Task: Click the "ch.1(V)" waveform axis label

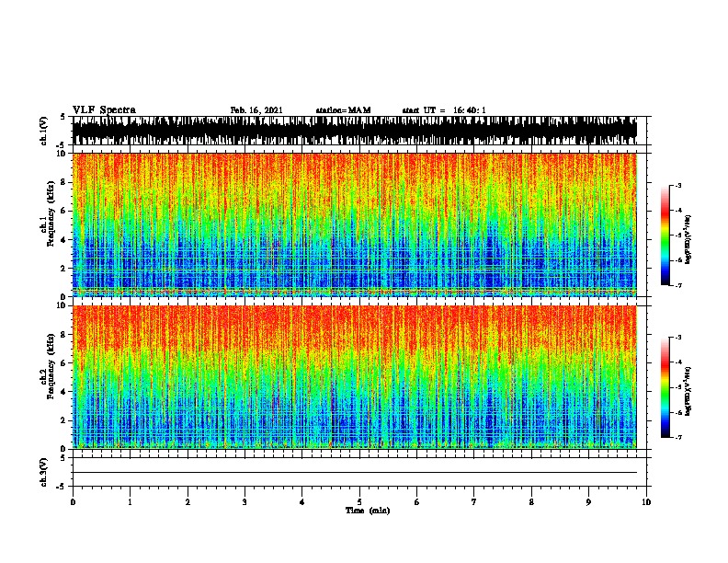Action: click(44, 131)
